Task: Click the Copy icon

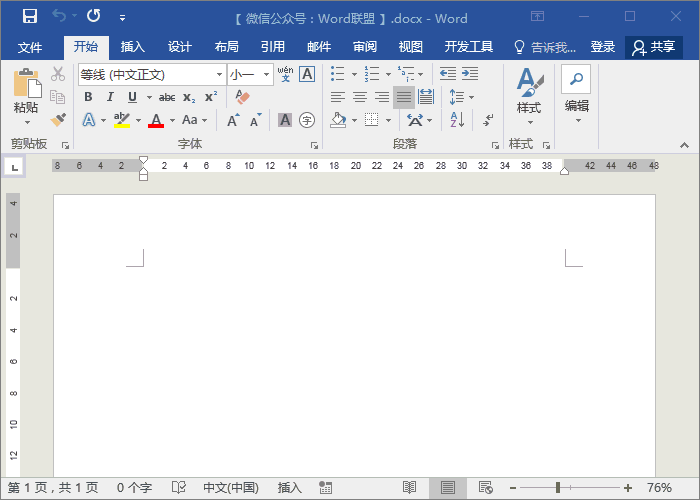Action: click(58, 96)
